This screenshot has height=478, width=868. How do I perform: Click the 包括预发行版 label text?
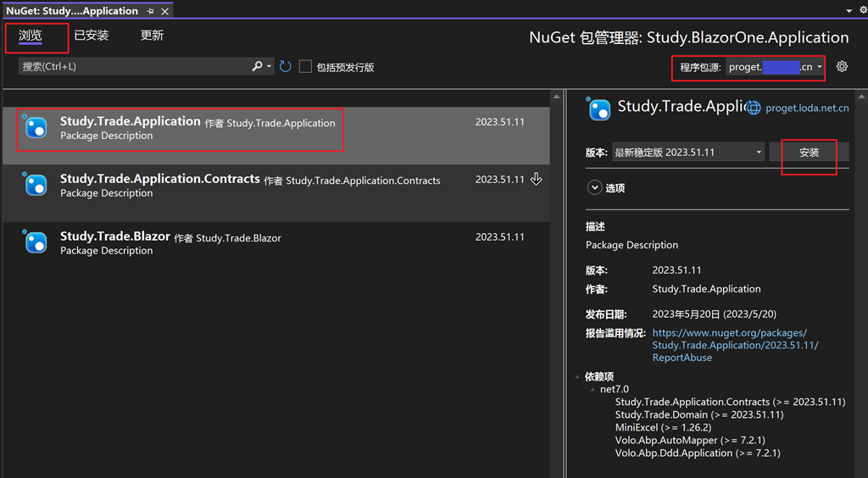(x=346, y=68)
